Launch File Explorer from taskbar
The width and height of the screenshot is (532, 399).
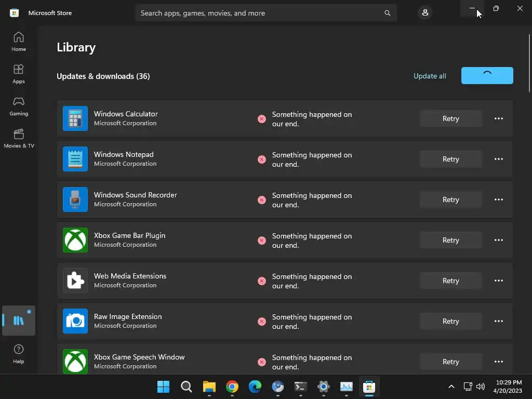(209, 387)
